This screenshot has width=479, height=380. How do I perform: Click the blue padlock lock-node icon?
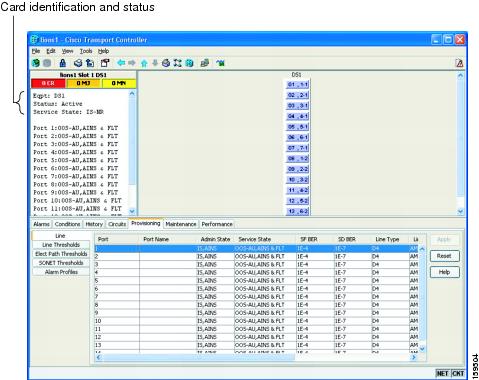pos(63,63)
